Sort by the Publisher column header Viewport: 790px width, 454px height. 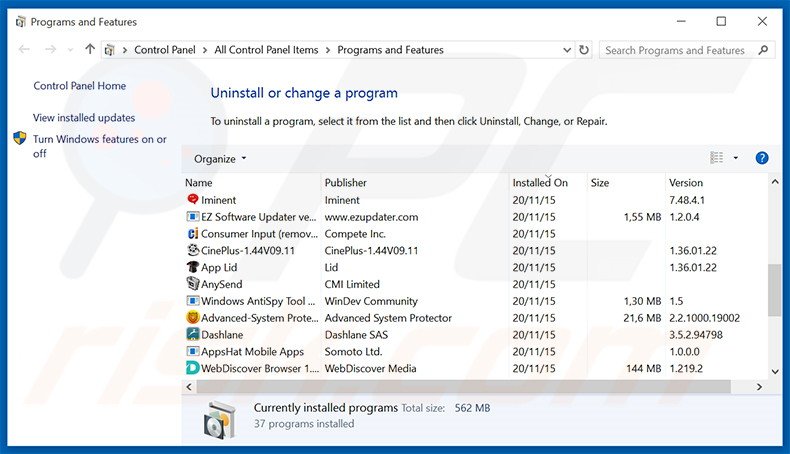point(346,182)
